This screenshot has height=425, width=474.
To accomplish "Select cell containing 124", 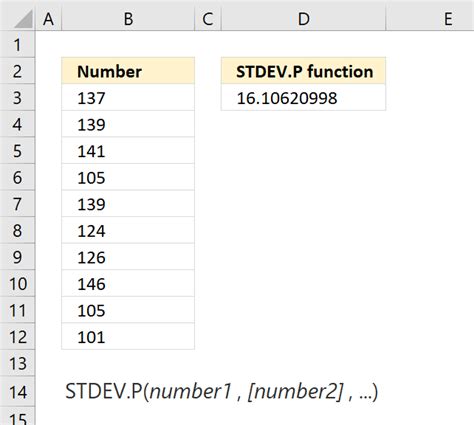I will pyautogui.click(x=128, y=230).
